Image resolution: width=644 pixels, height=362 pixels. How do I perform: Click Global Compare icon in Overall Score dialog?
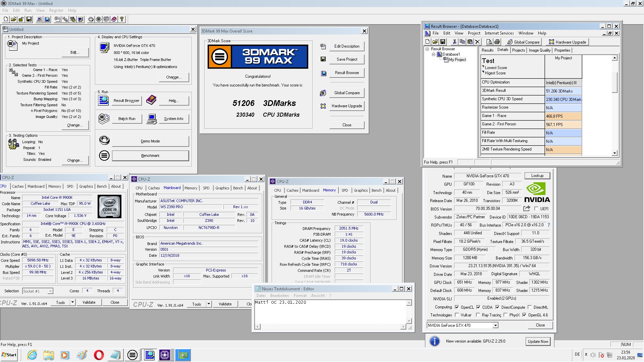(323, 93)
